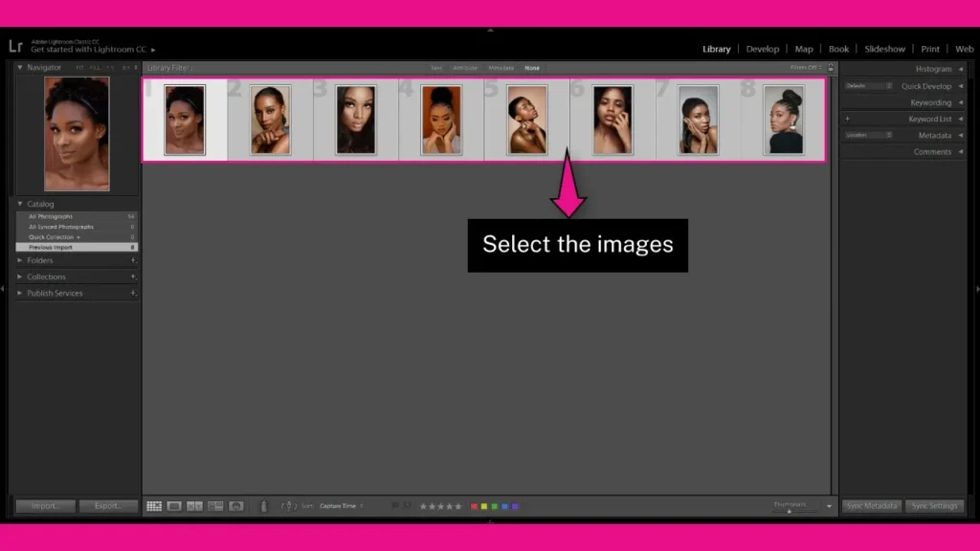Expand the Folders panel
The width and height of the screenshot is (980, 551).
tap(20, 260)
